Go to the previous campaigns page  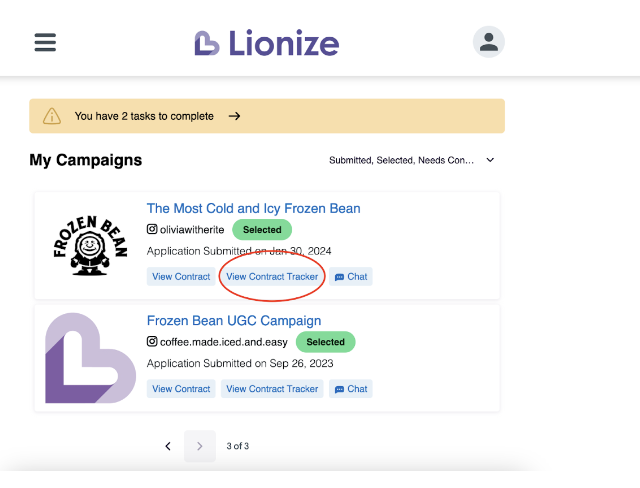[168, 446]
